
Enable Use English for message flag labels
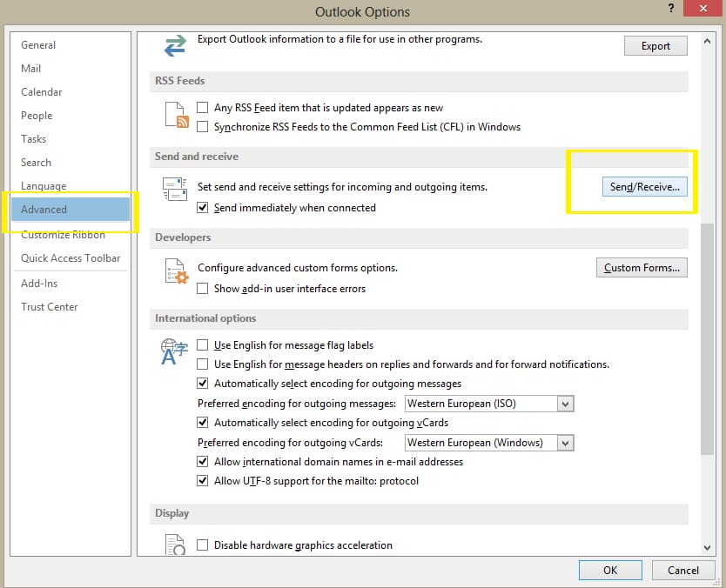click(202, 345)
